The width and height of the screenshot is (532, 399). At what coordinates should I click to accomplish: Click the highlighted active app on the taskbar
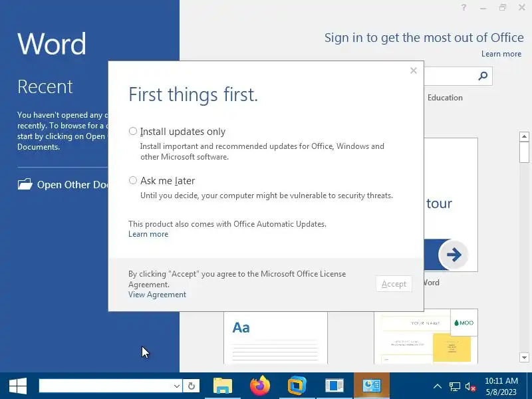pos(372,386)
